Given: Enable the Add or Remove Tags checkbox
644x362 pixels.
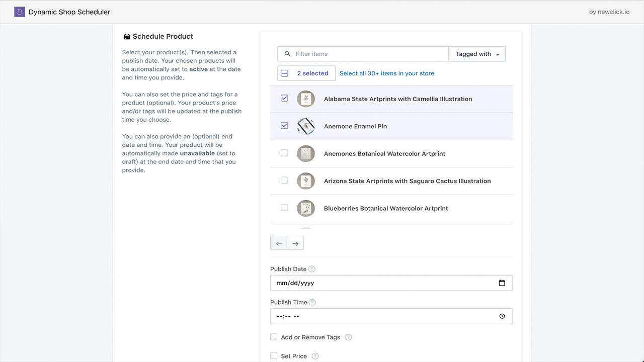Looking at the screenshot, I should click(x=274, y=337).
